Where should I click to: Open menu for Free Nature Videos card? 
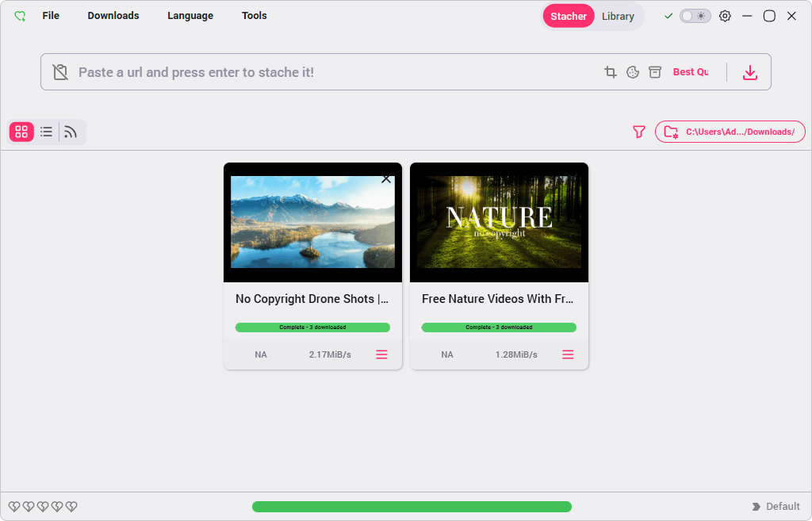[x=568, y=354]
